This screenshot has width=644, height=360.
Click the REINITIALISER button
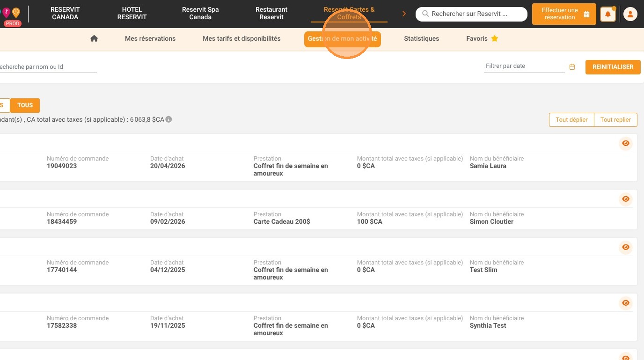[613, 67]
